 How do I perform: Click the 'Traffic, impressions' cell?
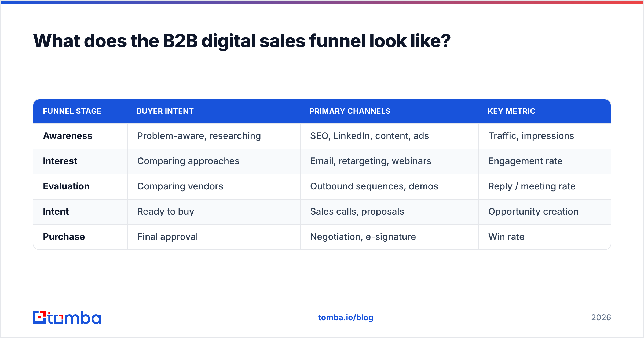click(545, 136)
